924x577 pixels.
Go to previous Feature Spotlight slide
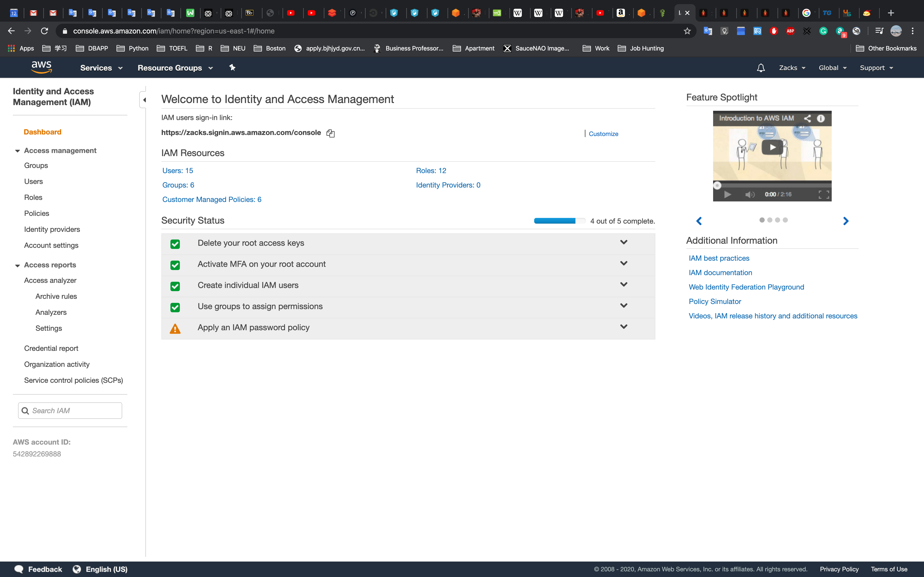[699, 221]
